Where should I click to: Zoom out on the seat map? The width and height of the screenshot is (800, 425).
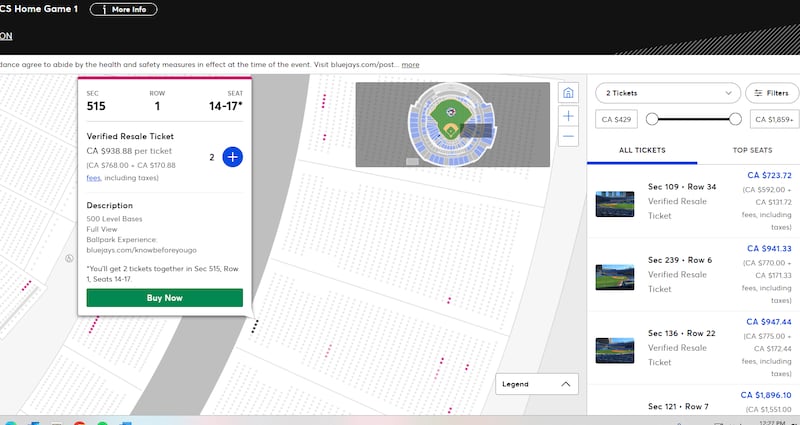[568, 136]
